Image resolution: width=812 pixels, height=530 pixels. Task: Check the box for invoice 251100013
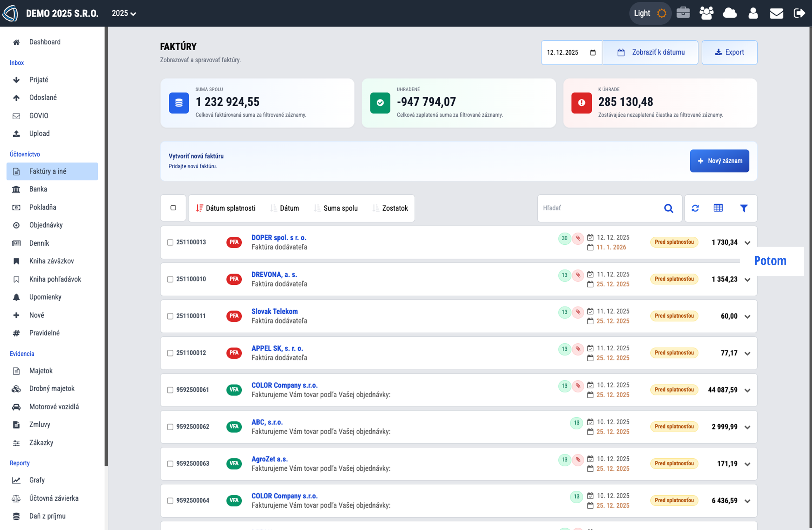[170, 242]
